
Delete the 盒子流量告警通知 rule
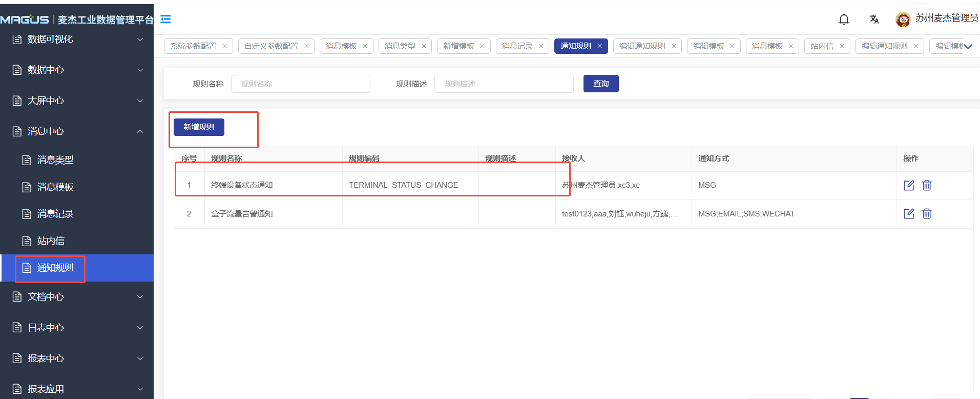(927, 214)
